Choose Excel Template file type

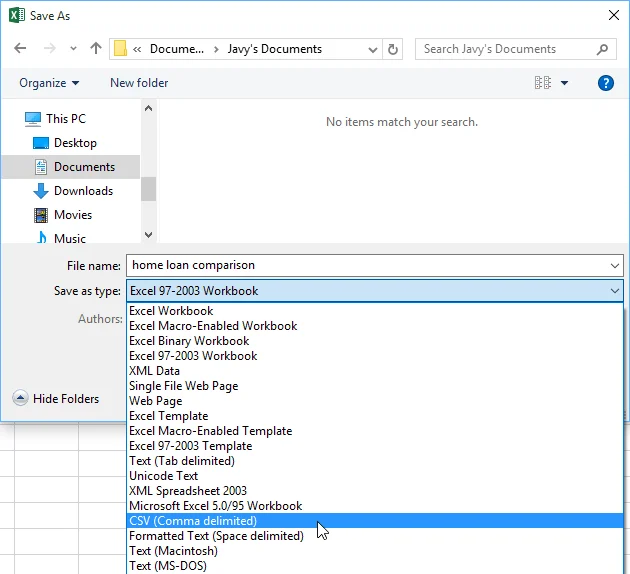coord(375,416)
